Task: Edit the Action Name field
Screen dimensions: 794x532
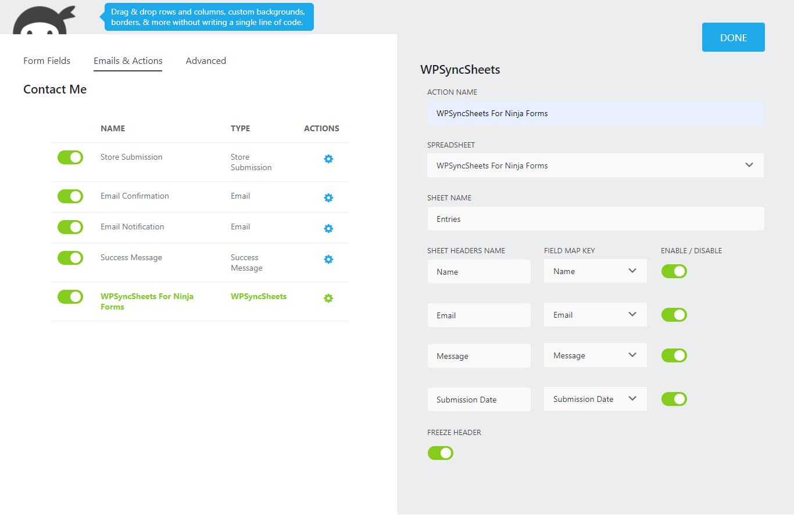Action: (x=595, y=113)
